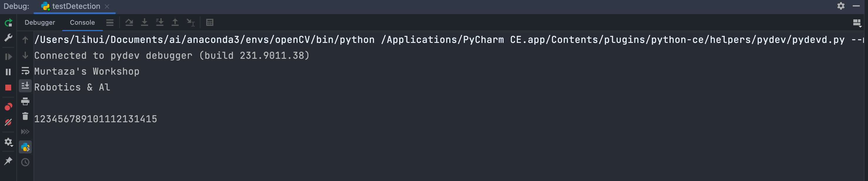Screen dimensions: 868x181
Task: Pause the running program
Action: click(9, 72)
